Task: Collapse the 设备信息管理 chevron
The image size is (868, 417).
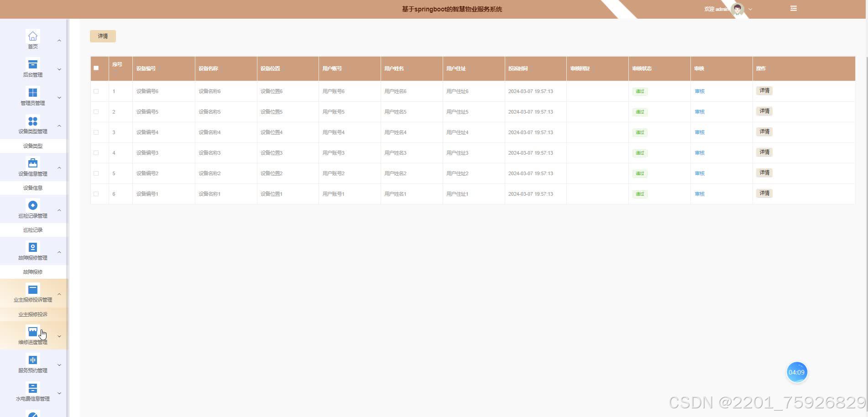Action: tap(59, 167)
